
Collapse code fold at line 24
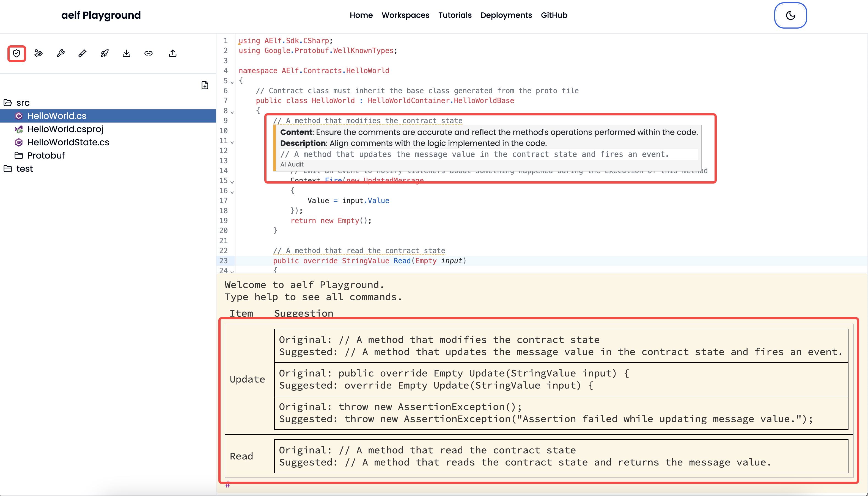tap(232, 271)
